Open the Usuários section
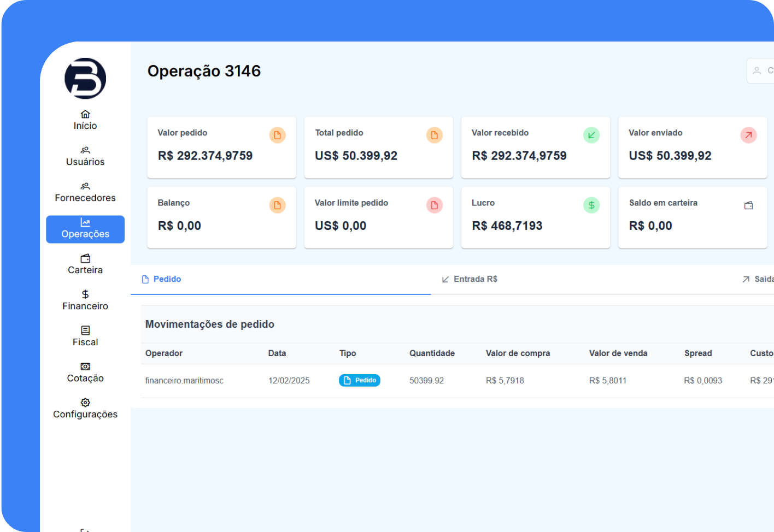This screenshot has width=774, height=532. coord(85,156)
